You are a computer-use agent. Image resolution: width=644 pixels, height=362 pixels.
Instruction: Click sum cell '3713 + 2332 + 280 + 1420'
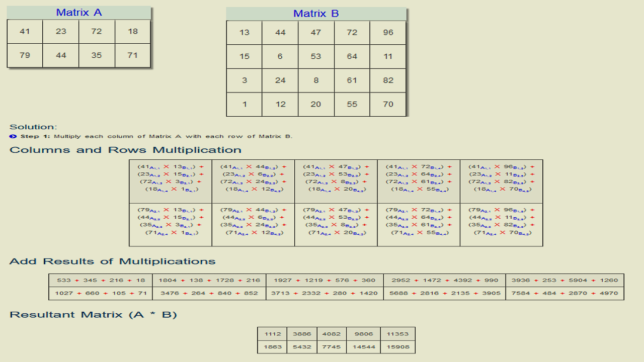[325, 293]
